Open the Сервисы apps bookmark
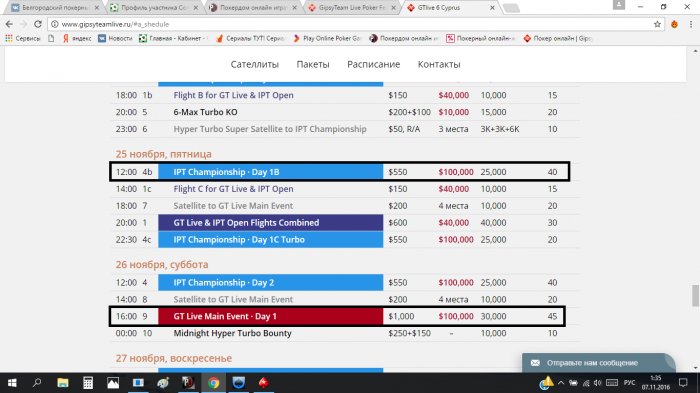This screenshot has width=700, height=393. [23, 38]
